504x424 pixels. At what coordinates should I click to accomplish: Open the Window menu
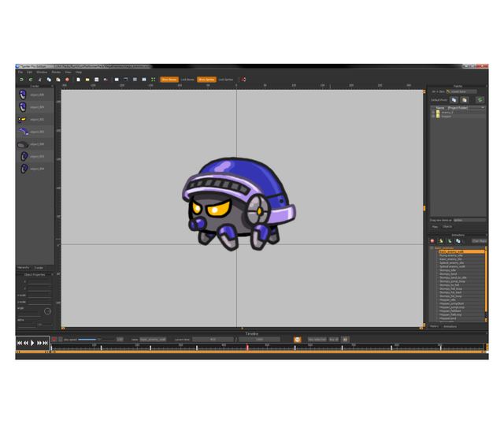click(42, 72)
